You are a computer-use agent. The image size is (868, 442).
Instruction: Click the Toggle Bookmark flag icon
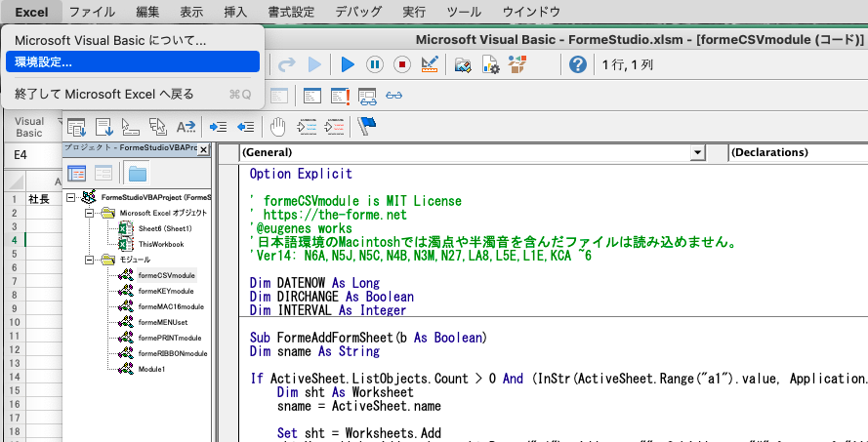(x=367, y=126)
